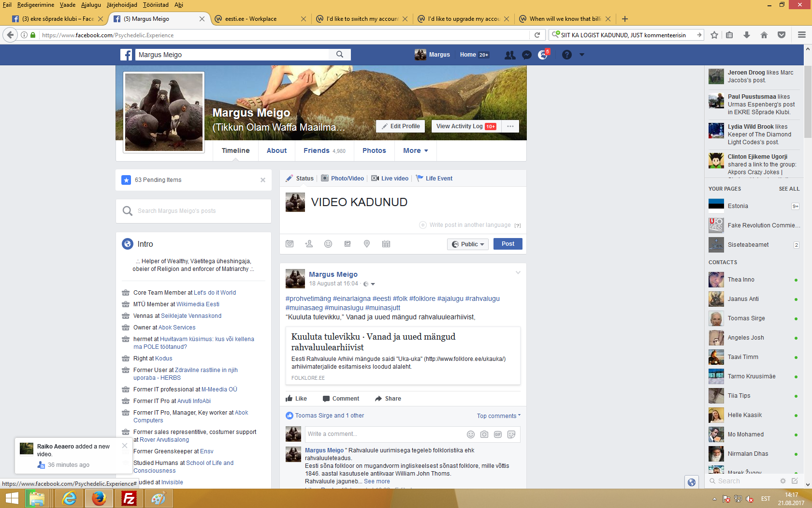Open the Photos tab
812x508 pixels.
374,150
